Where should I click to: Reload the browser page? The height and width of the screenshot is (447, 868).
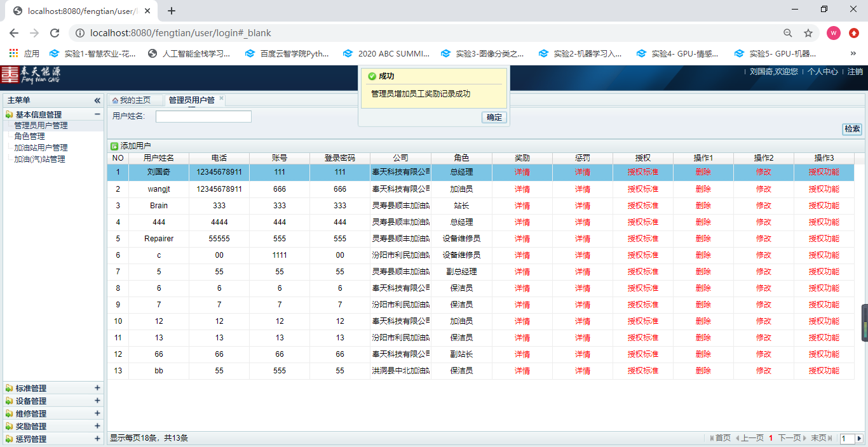point(55,33)
